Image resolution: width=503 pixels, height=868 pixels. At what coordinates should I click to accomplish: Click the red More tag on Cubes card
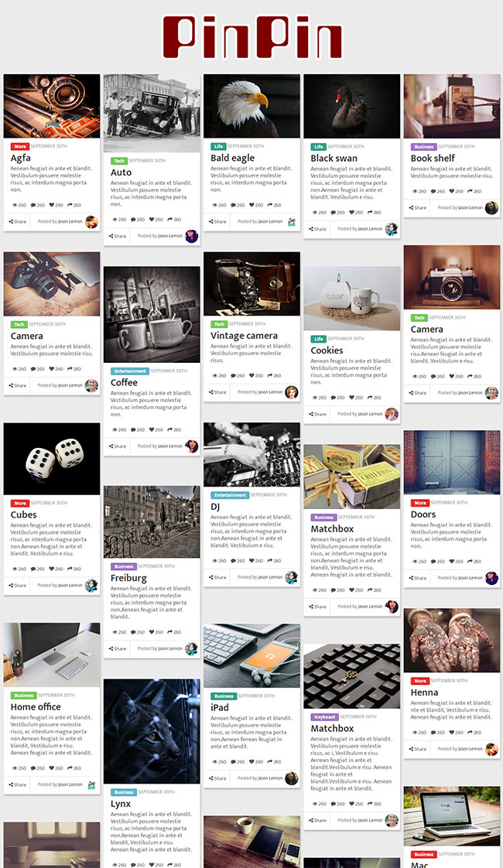tap(20, 503)
